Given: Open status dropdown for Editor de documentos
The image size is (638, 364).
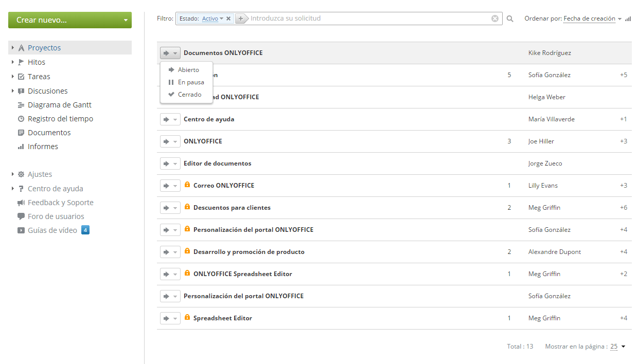Looking at the screenshot, I should (x=170, y=163).
